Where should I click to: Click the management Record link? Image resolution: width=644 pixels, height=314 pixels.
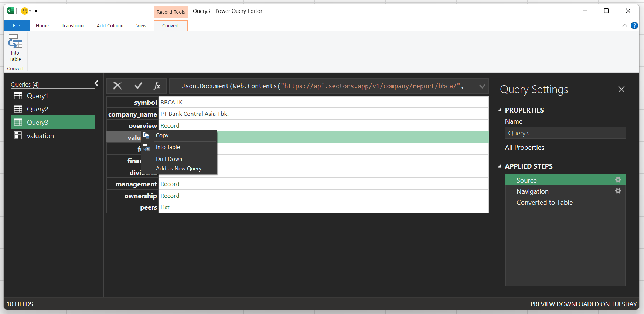tap(170, 184)
